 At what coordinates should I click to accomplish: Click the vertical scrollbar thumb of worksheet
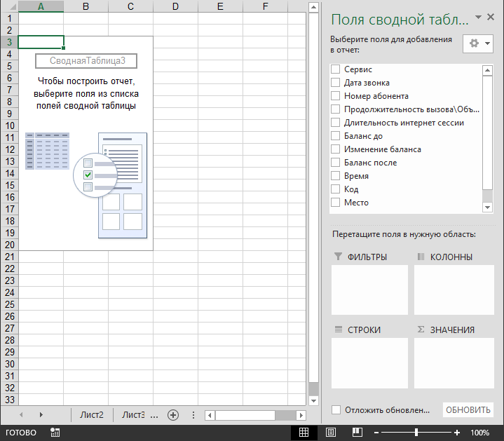pos(313,197)
